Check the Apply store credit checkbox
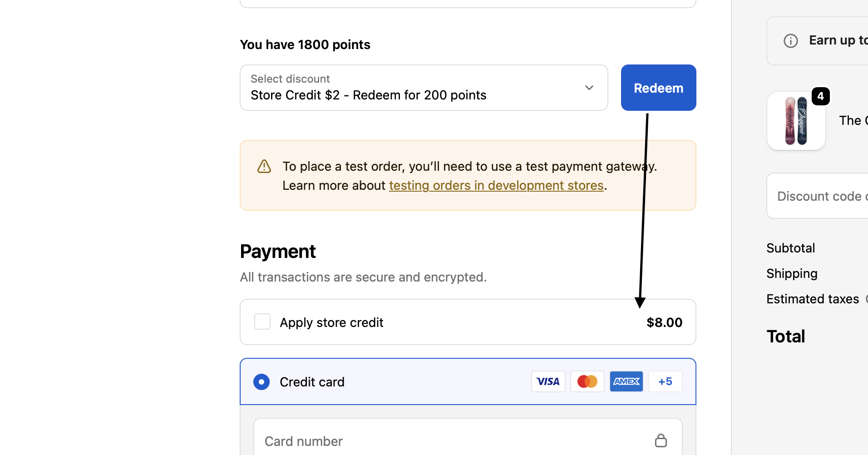Screen dimensions: 868x455 tap(262, 321)
